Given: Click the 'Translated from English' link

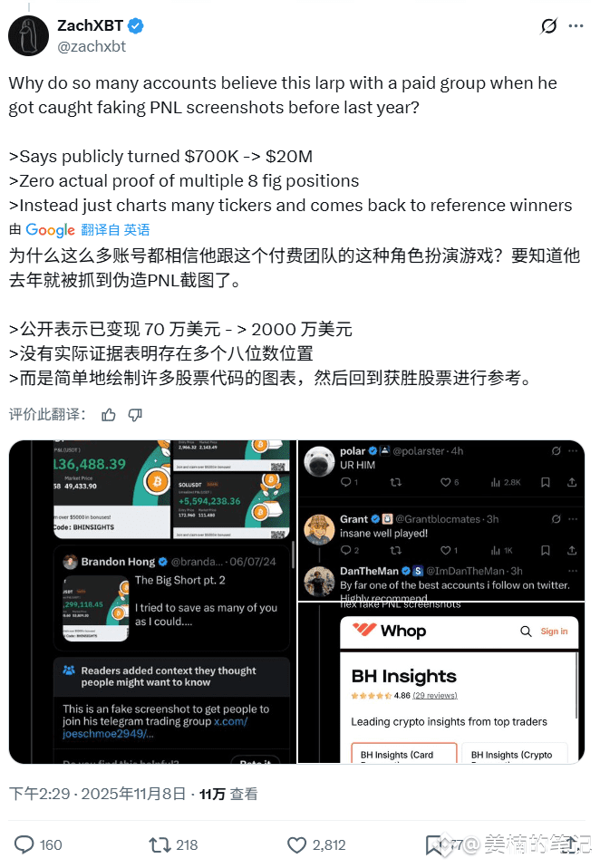Looking at the screenshot, I should click(115, 230).
